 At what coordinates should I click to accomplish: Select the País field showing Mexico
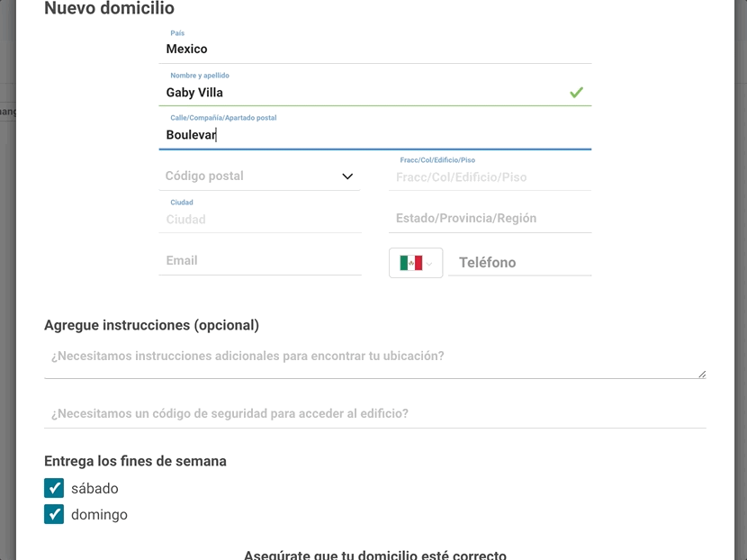click(x=252, y=49)
